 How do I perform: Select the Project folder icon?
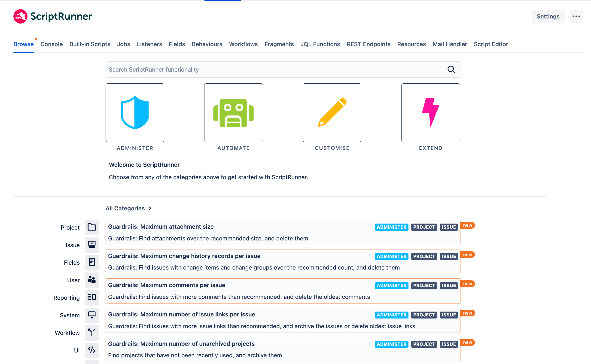point(92,227)
